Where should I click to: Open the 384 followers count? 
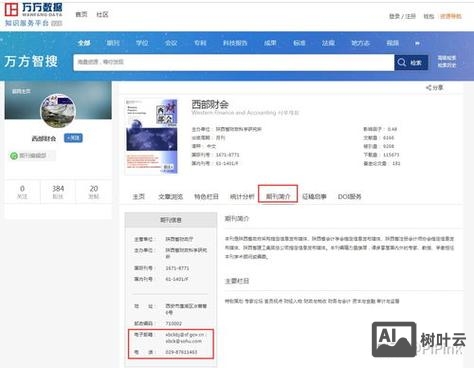point(58,192)
